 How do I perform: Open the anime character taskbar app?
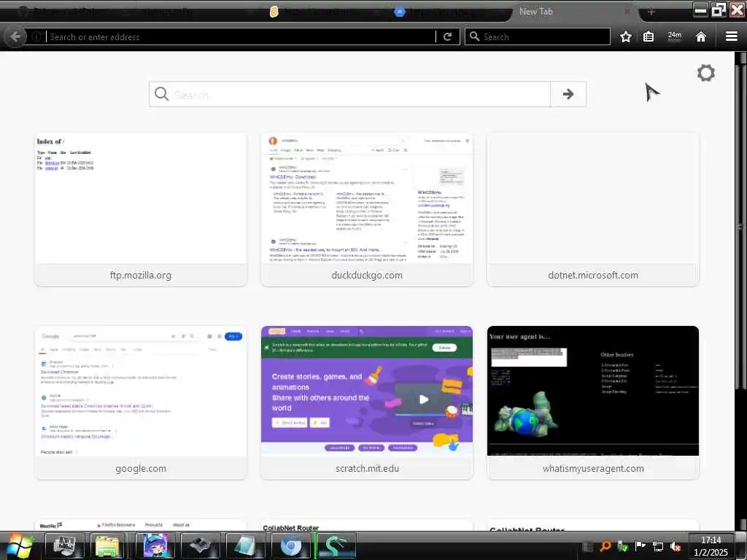click(155, 545)
